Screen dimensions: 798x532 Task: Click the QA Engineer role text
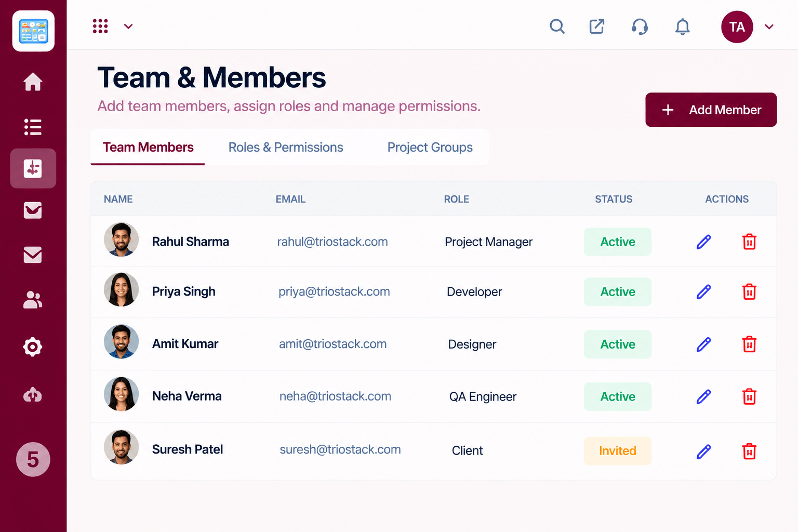point(483,397)
